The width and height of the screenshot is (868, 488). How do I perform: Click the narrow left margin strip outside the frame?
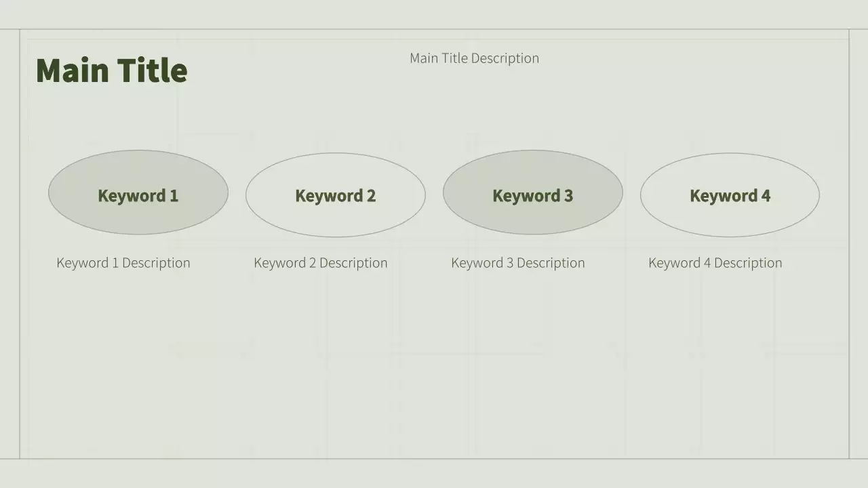(9, 244)
